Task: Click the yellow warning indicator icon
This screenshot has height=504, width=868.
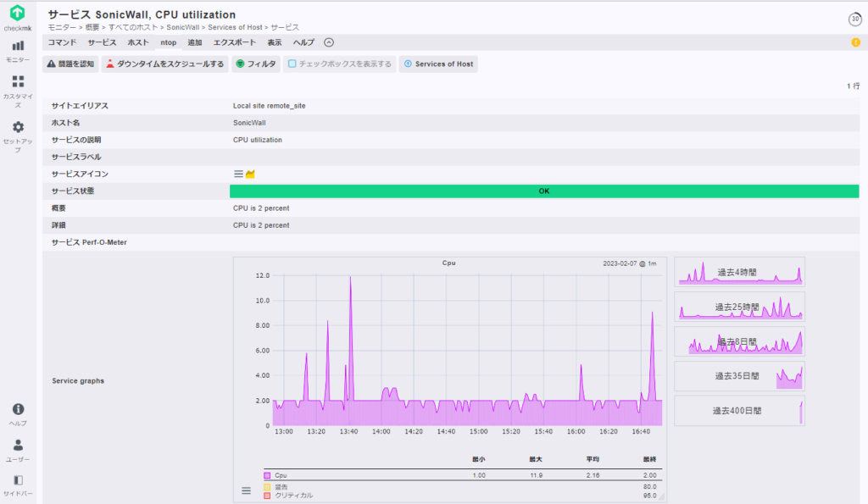Action: [855, 42]
